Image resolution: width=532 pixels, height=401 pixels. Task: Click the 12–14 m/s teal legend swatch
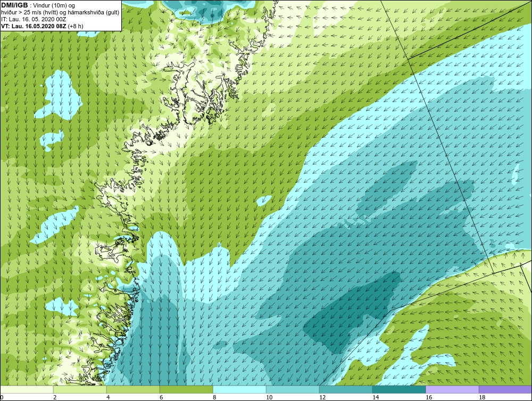click(x=346, y=389)
